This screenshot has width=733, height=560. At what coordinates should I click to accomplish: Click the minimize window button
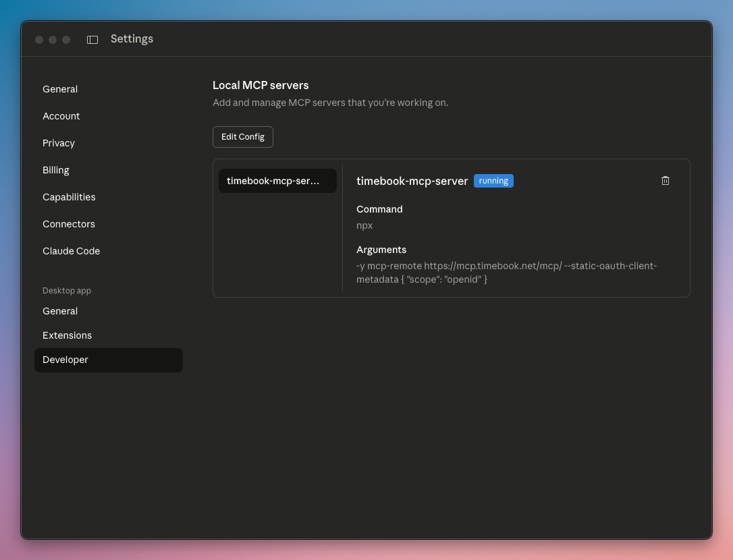(53, 40)
